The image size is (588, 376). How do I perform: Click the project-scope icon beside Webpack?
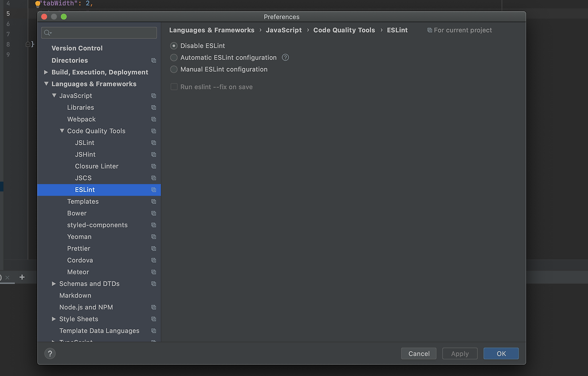tap(154, 119)
